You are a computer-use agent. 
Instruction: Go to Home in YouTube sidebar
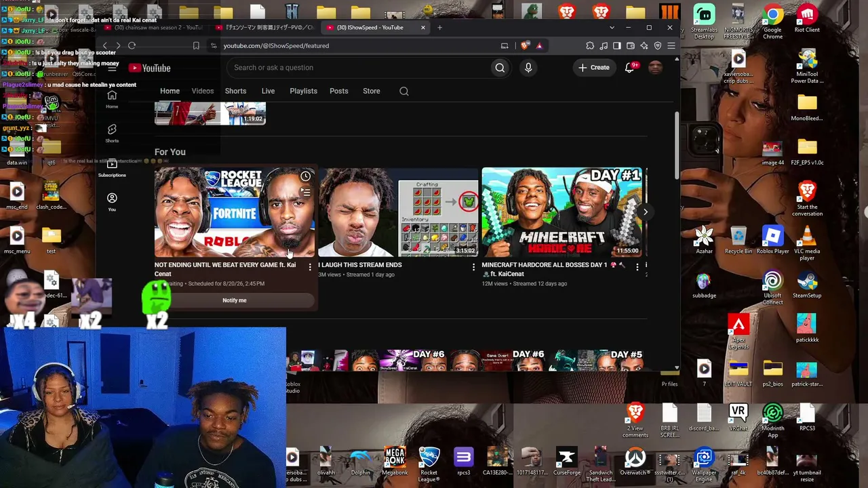[112, 99]
